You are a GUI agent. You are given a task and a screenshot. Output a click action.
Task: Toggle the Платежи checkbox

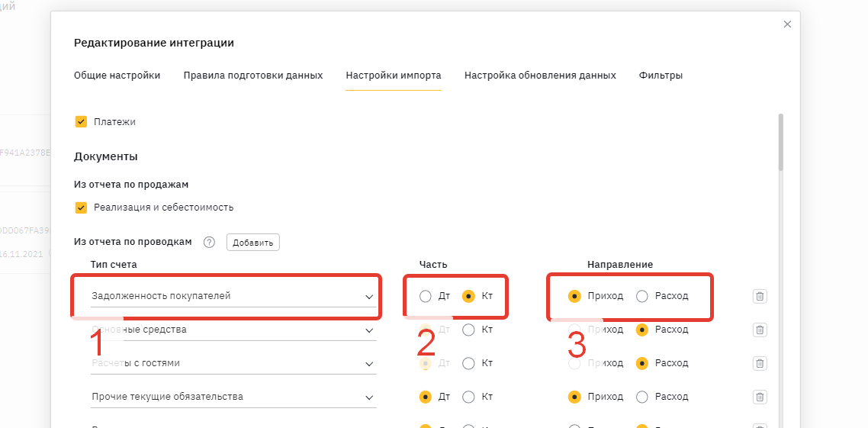pos(81,121)
